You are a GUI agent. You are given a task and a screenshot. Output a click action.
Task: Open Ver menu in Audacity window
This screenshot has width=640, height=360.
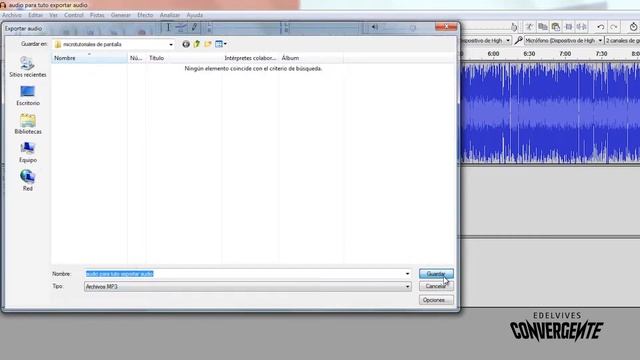click(x=53, y=15)
